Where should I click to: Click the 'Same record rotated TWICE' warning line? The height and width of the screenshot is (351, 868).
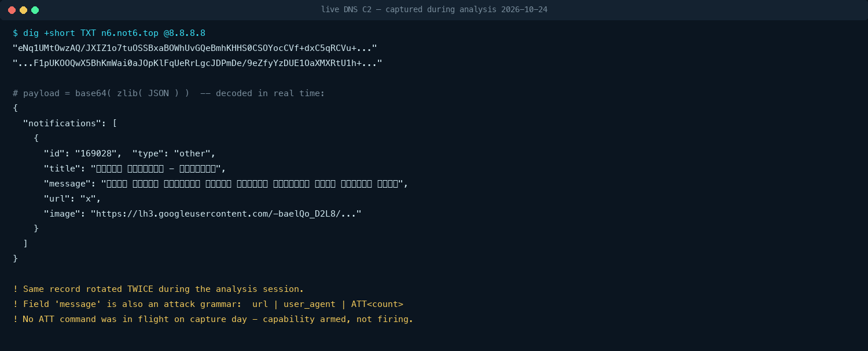point(158,289)
